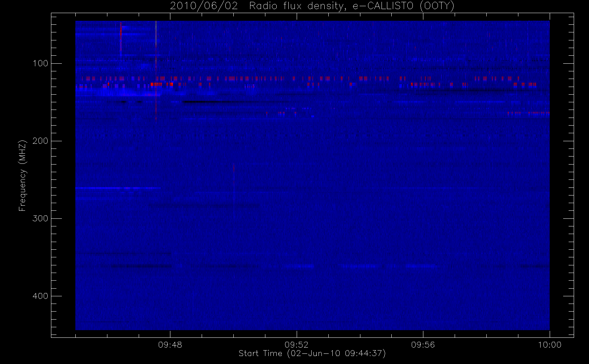Click the plot title "2010/06/02 Radio flux density, e-CALLISTO (OOTY)"
This screenshot has width=589, height=364.
click(x=312, y=6)
